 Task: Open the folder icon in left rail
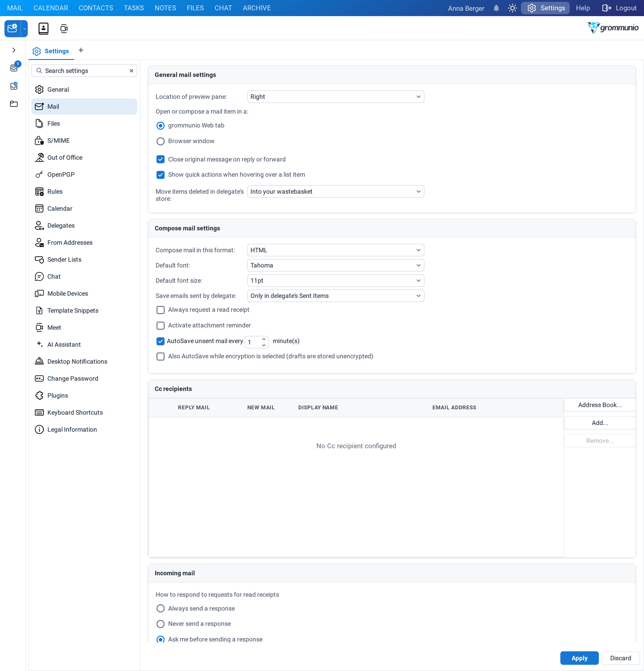pyautogui.click(x=14, y=104)
